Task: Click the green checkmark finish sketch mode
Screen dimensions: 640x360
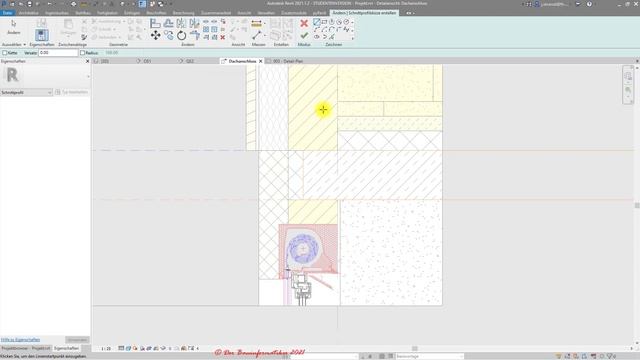Action: (304, 36)
